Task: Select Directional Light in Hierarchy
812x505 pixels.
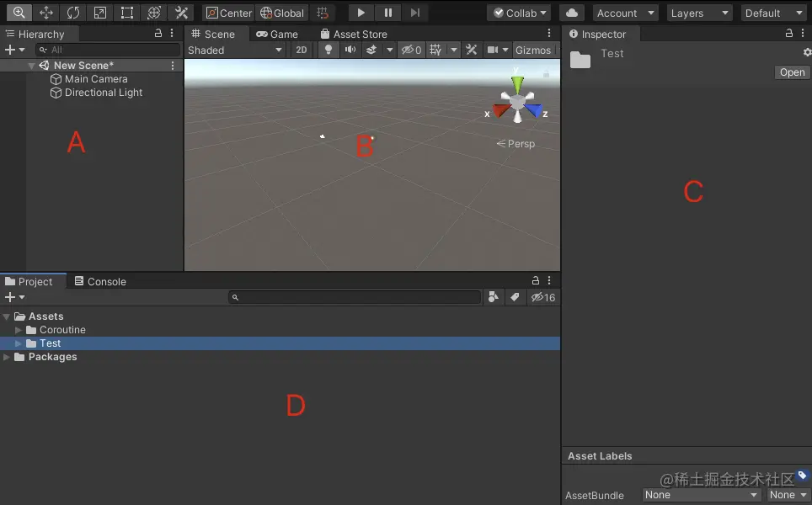Action: point(96,93)
